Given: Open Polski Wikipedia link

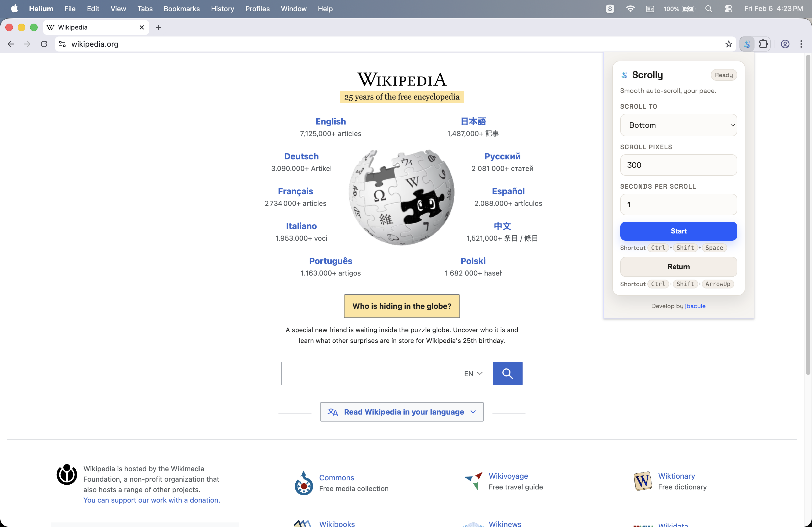Looking at the screenshot, I should click(x=473, y=261).
